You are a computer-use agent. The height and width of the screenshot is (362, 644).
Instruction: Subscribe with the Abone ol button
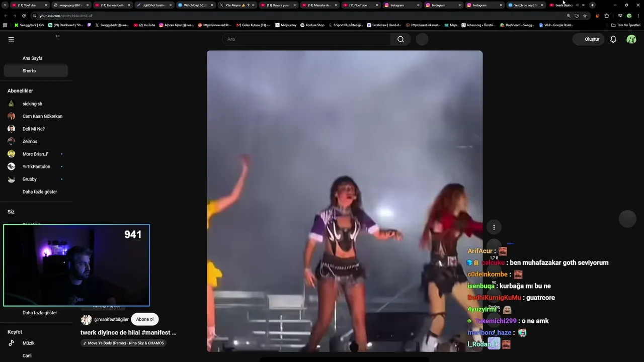[145, 319]
